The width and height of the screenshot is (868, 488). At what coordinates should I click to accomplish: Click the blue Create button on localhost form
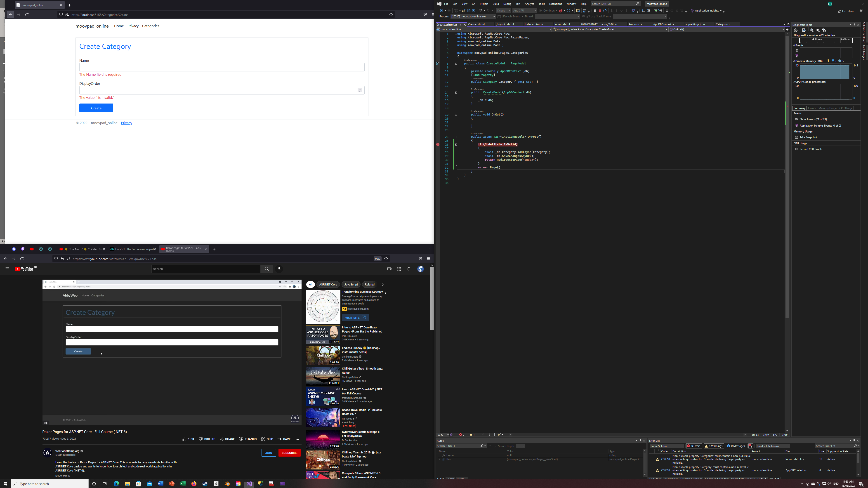[x=96, y=108]
